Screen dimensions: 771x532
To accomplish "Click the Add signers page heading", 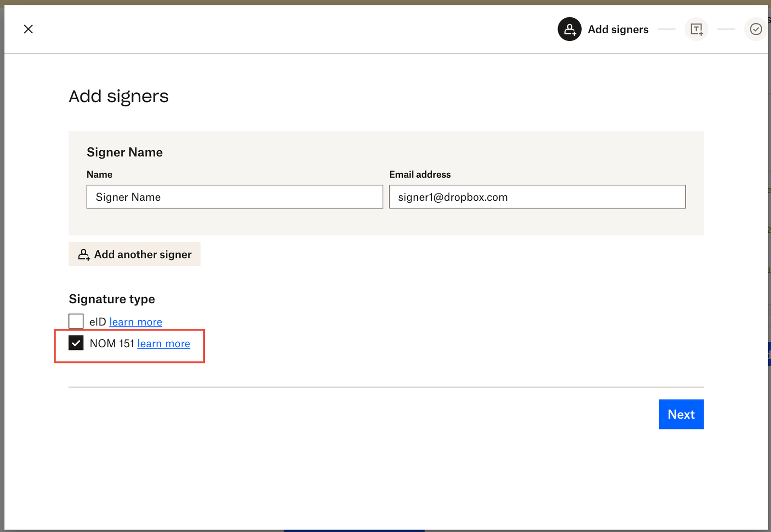I will [119, 96].
